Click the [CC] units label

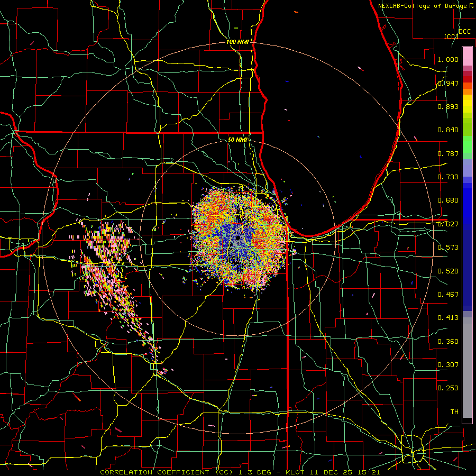click(x=451, y=36)
